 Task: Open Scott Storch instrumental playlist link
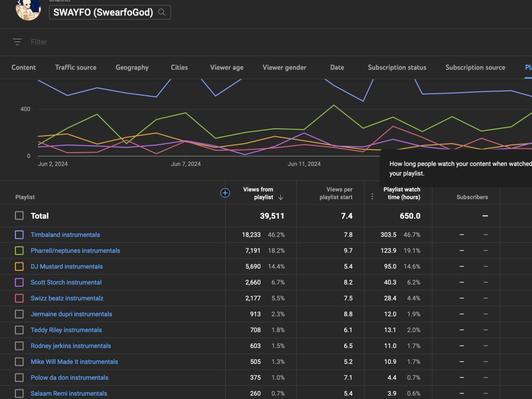pyautogui.click(x=66, y=282)
